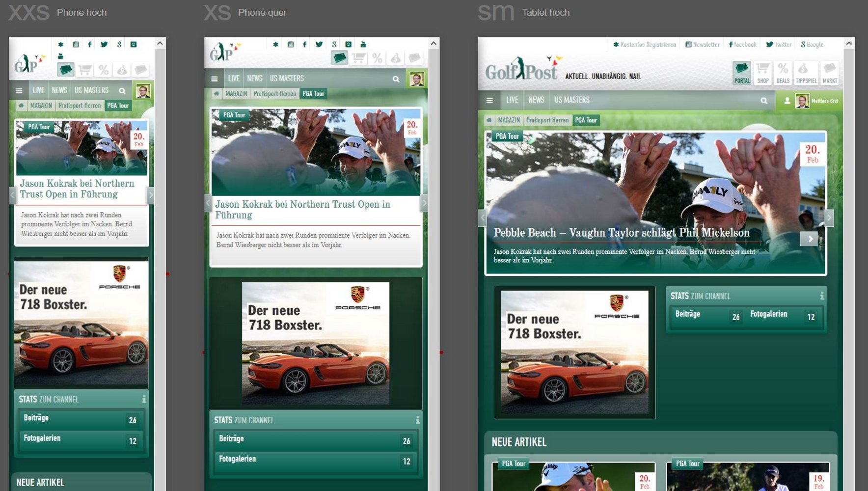
Task: Click the percent deals icon in XS view
Action: click(x=377, y=58)
